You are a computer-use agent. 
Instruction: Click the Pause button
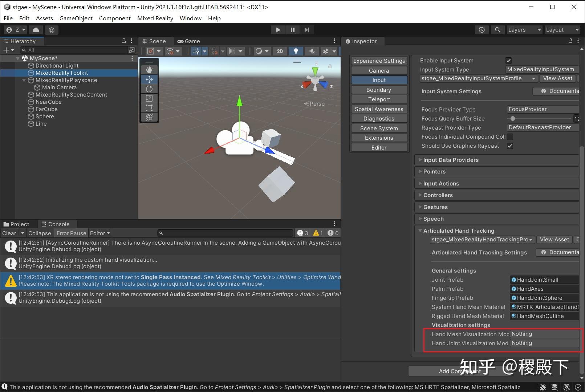[x=292, y=30]
